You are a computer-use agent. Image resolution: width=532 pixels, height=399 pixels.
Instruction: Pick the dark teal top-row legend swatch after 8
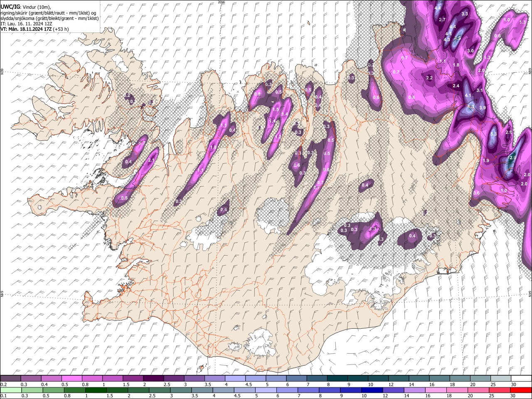(337, 378)
